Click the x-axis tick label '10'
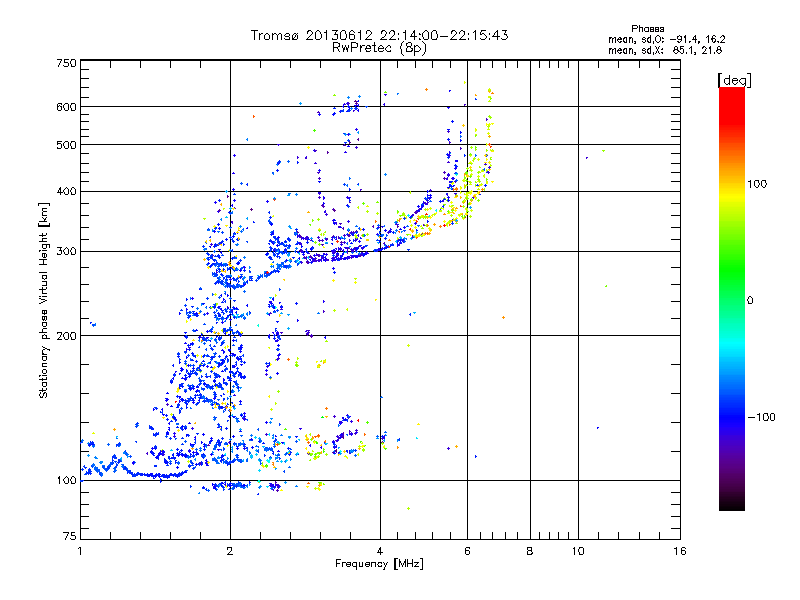Screen dimensions: 800x600 click(x=578, y=551)
